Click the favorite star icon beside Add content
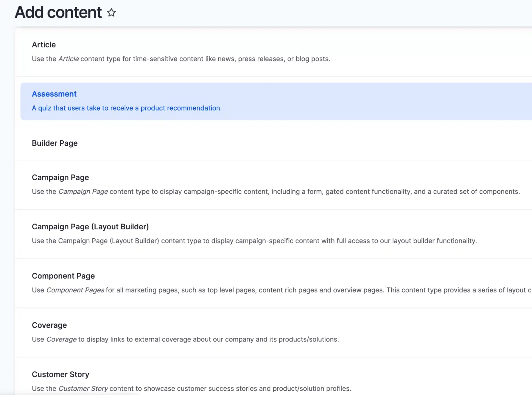This screenshot has height=395, width=532. 111,13
